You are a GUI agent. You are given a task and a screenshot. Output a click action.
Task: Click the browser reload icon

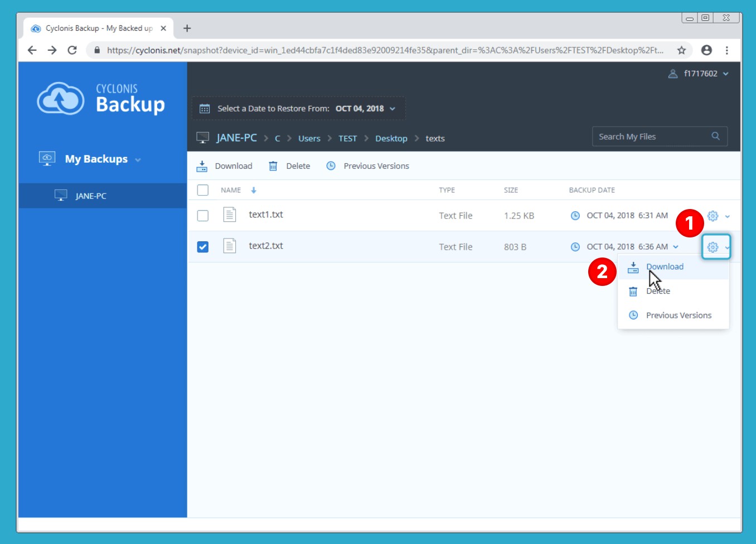coord(72,50)
